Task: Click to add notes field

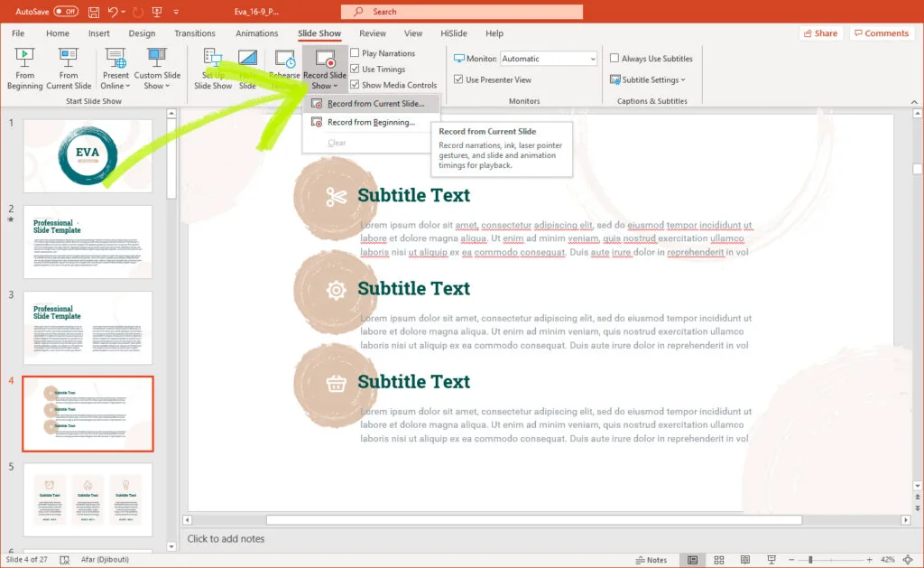Action: pos(226,538)
